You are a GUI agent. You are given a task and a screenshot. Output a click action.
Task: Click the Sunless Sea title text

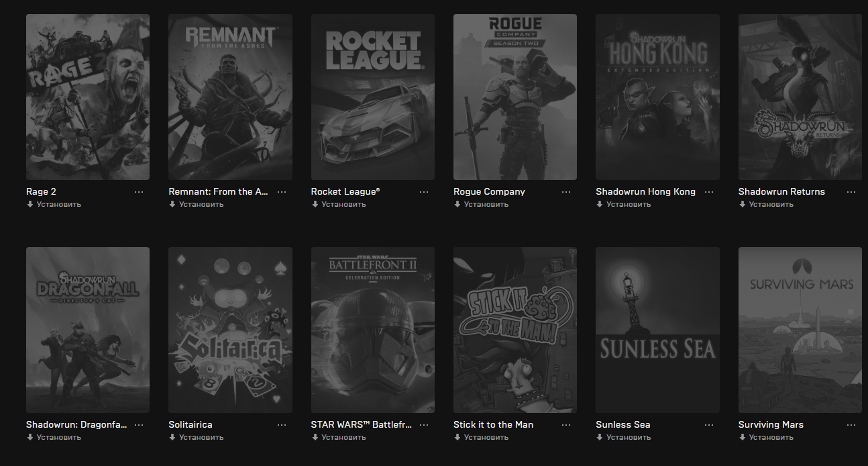(x=622, y=424)
